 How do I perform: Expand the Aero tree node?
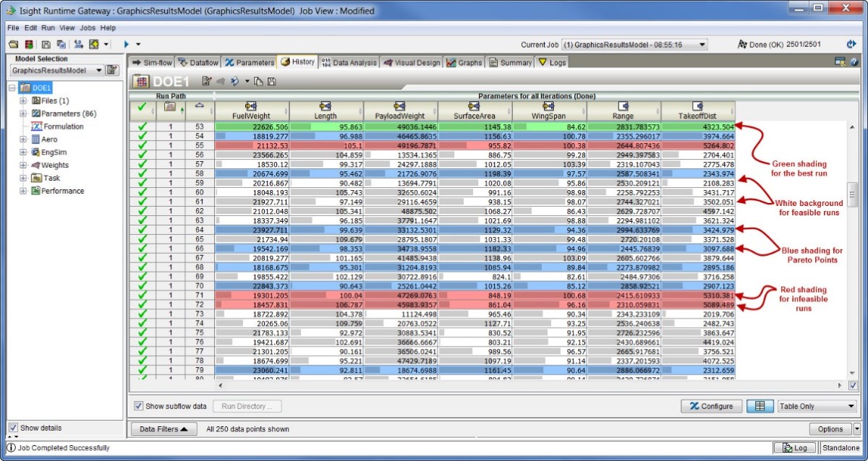23,139
